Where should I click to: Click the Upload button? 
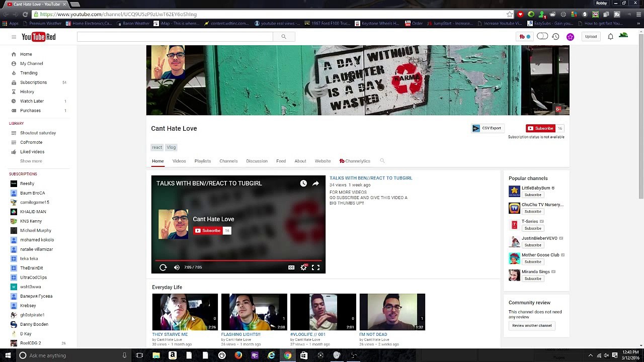[591, 37]
